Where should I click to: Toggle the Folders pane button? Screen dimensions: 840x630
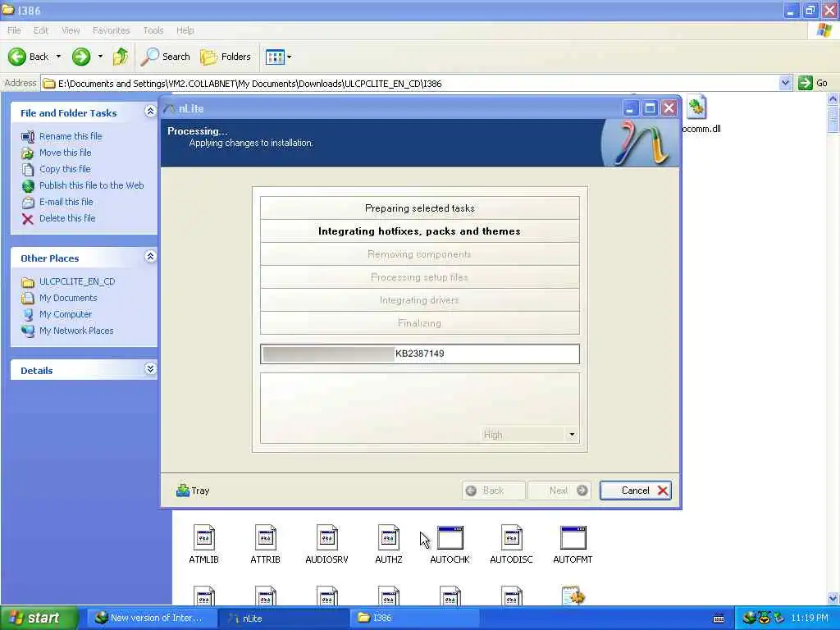pos(226,57)
